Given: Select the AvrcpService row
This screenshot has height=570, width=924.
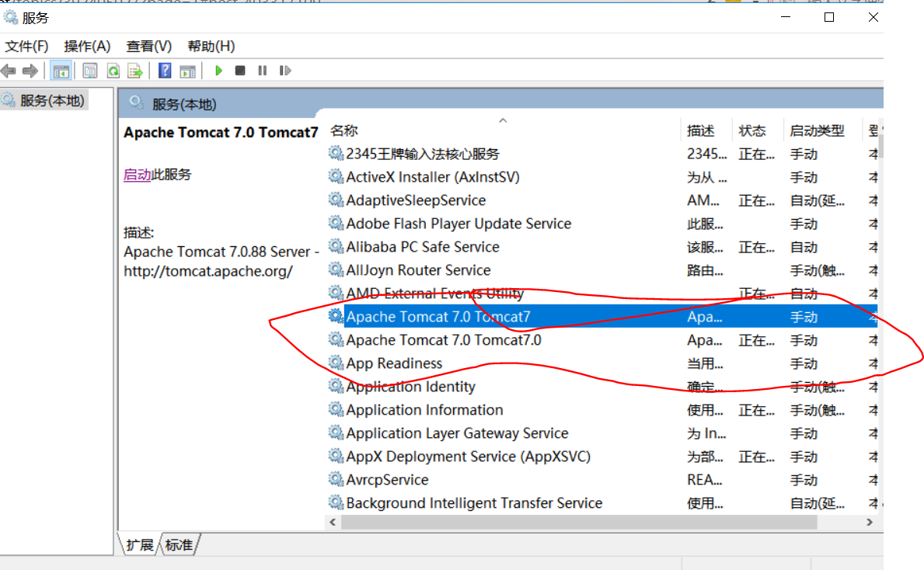Looking at the screenshot, I should pos(601,480).
